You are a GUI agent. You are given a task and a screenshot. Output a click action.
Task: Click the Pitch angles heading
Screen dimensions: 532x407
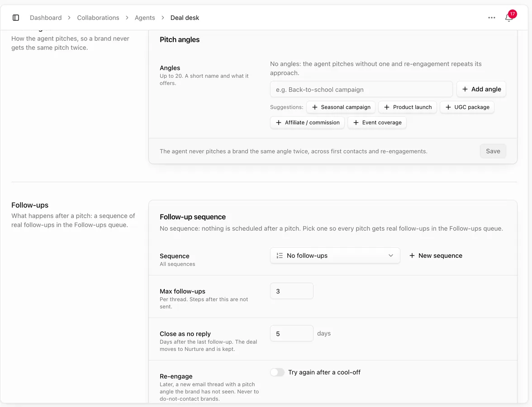click(x=180, y=40)
